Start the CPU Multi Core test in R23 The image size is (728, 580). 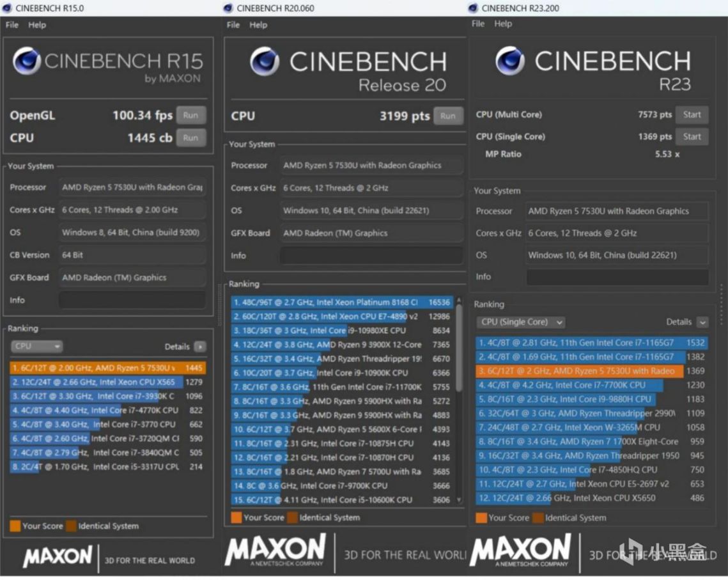click(x=692, y=114)
